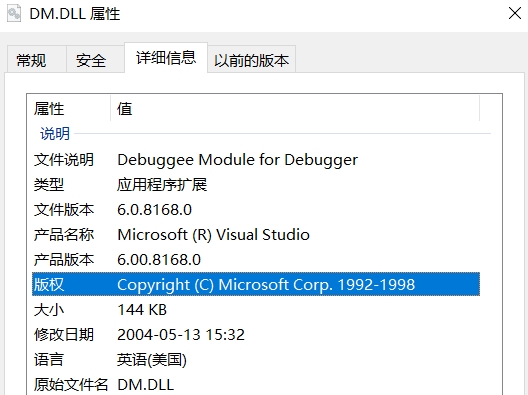Image resolution: width=528 pixels, height=395 pixels.
Task: Select the highlighted 版权 row label
Action: click(49, 285)
